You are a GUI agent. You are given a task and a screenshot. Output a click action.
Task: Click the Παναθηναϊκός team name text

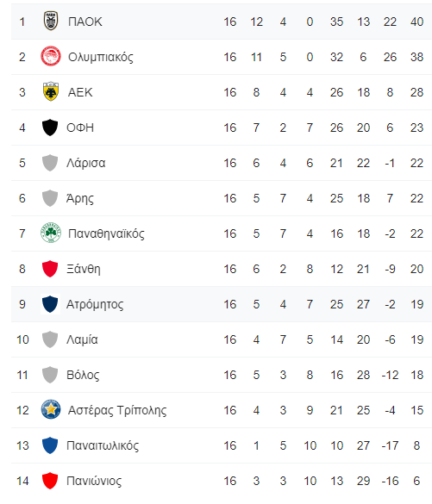[106, 233]
